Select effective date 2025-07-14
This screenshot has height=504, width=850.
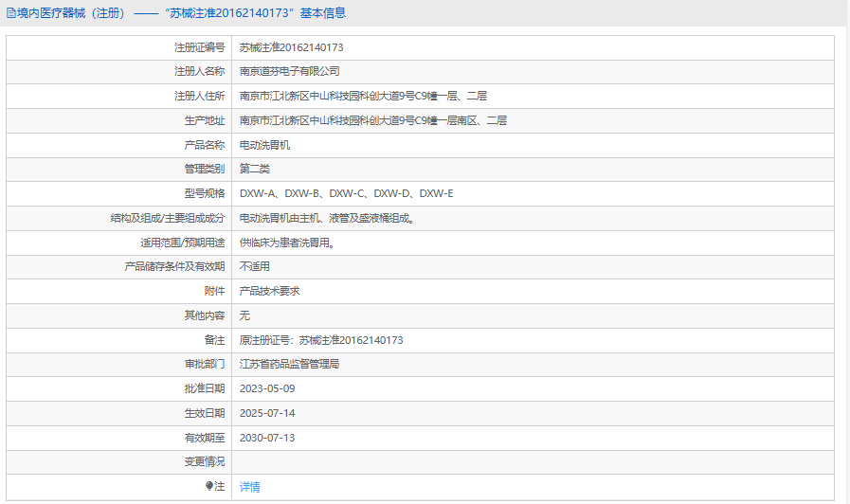(x=267, y=413)
